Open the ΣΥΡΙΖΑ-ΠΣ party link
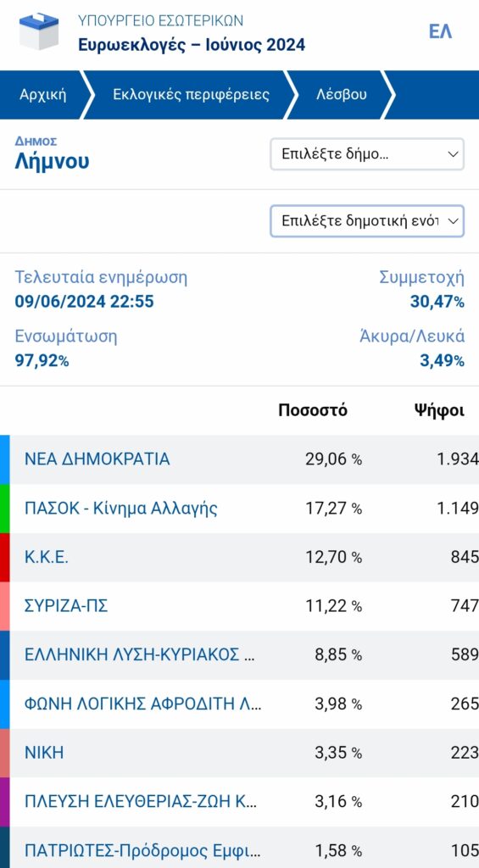Screen dimensions: 479x868 [66, 606]
